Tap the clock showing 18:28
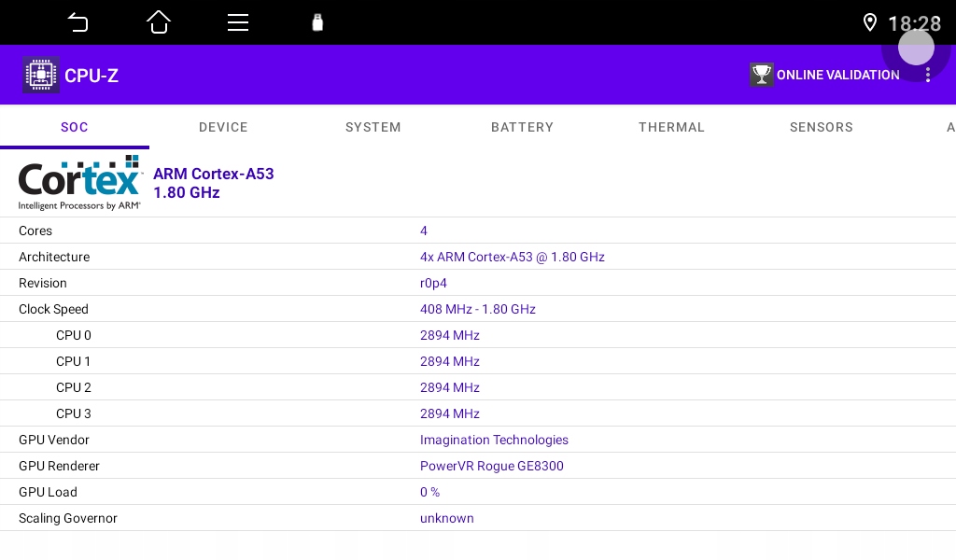 914,23
